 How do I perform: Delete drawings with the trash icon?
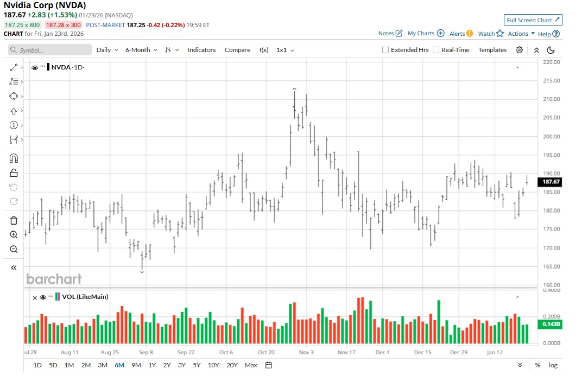pyautogui.click(x=14, y=220)
